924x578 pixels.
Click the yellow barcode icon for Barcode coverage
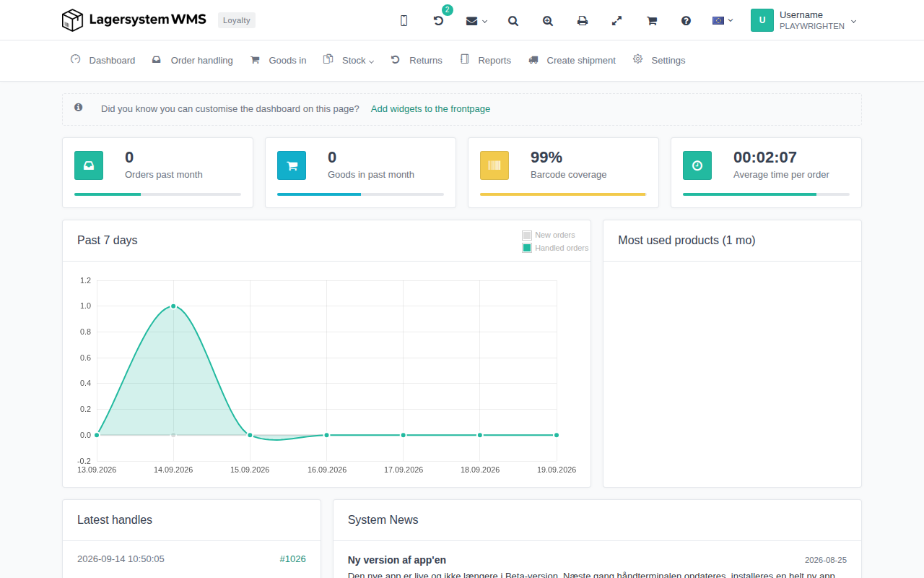click(x=494, y=165)
